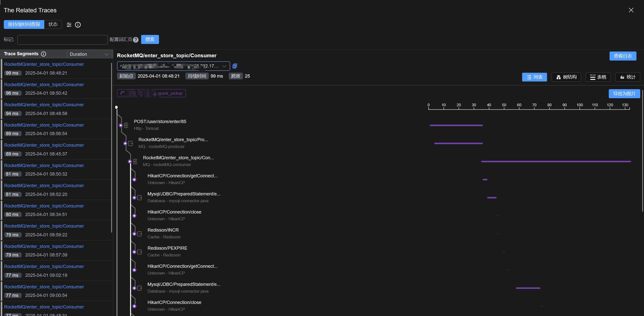This screenshot has height=316, width=644.
Task: Switch to 状态 query mode
Action: pos(53,24)
